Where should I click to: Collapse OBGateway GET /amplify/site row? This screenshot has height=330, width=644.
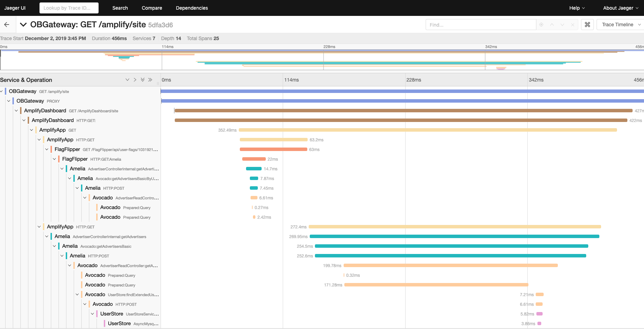[2, 91]
